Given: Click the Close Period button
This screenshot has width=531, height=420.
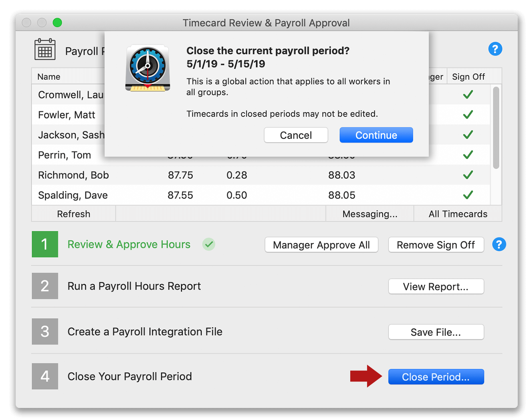Looking at the screenshot, I should click(436, 377).
